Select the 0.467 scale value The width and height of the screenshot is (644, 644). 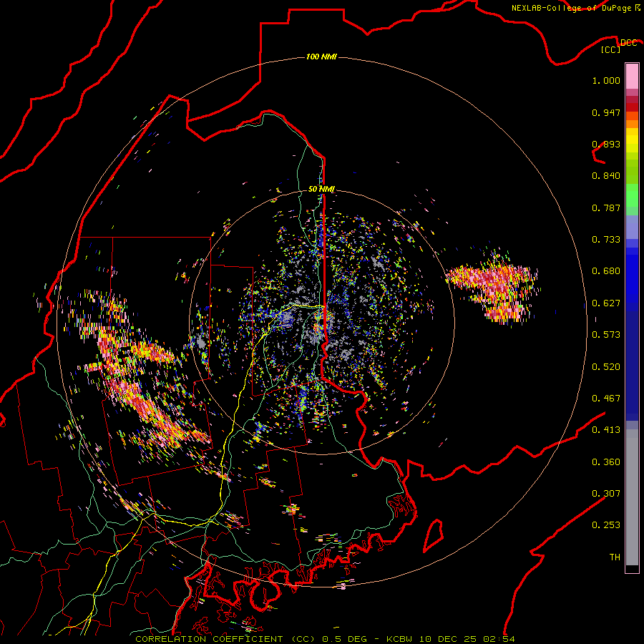606,399
